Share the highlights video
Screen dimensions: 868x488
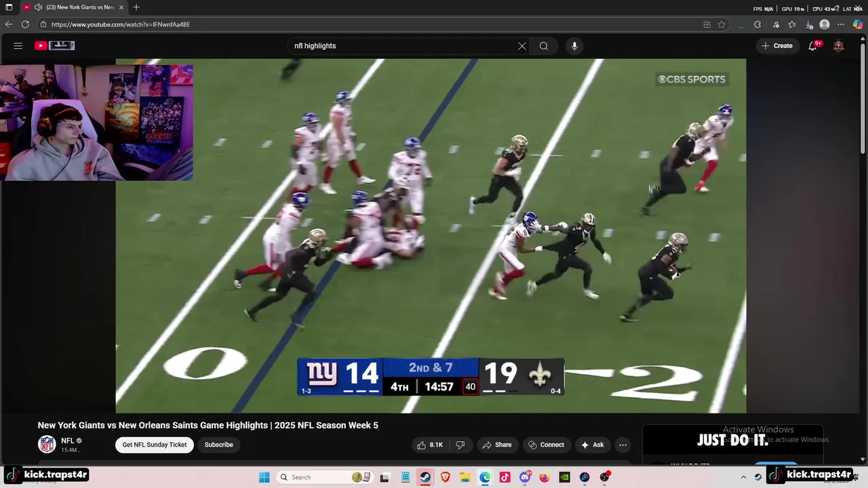click(x=497, y=445)
